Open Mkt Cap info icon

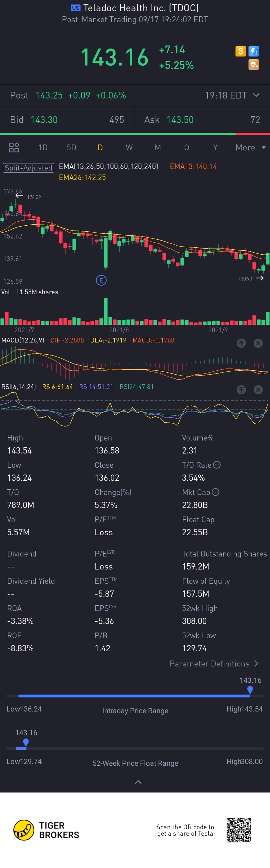pyautogui.click(x=216, y=492)
